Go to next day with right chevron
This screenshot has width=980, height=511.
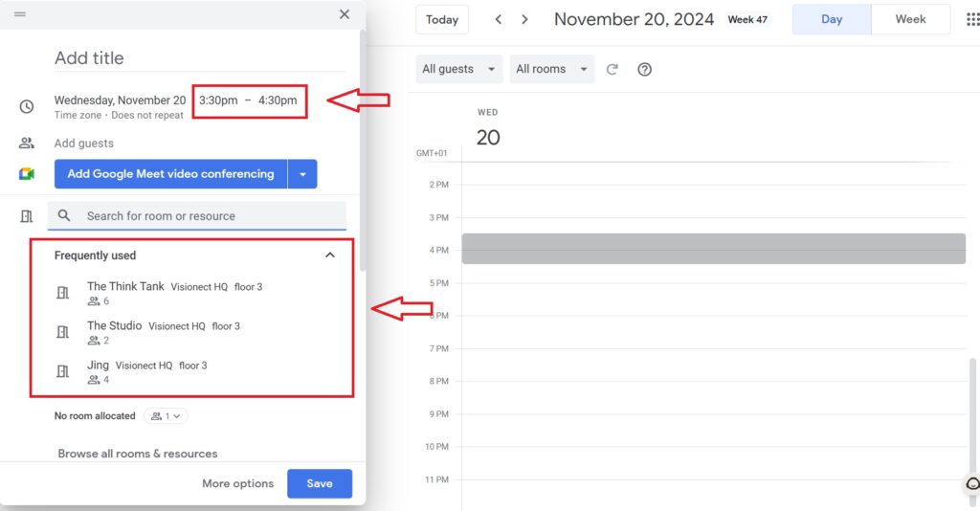pyautogui.click(x=524, y=19)
